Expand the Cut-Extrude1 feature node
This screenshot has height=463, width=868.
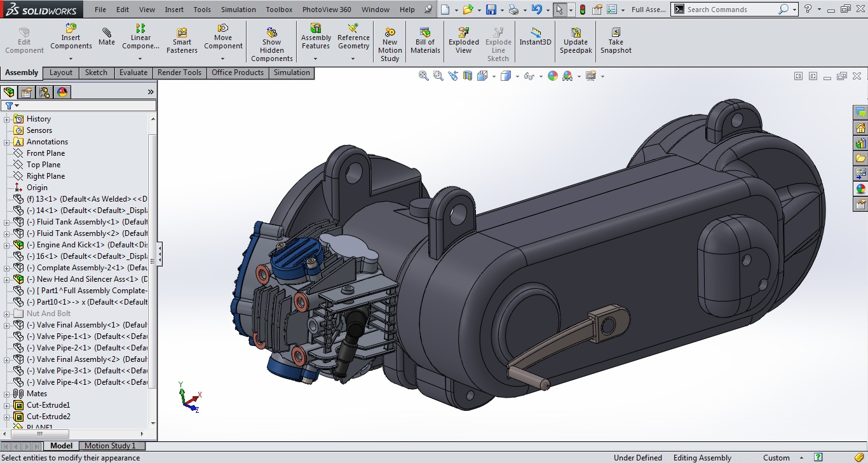pyautogui.click(x=7, y=405)
